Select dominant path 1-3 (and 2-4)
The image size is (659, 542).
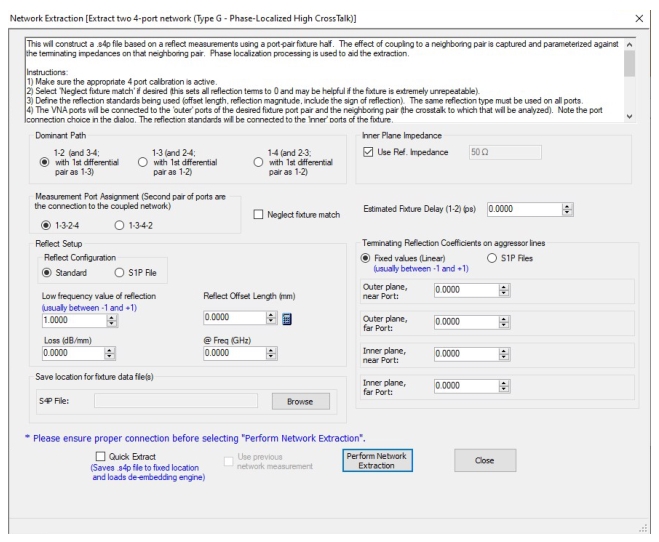143,162
